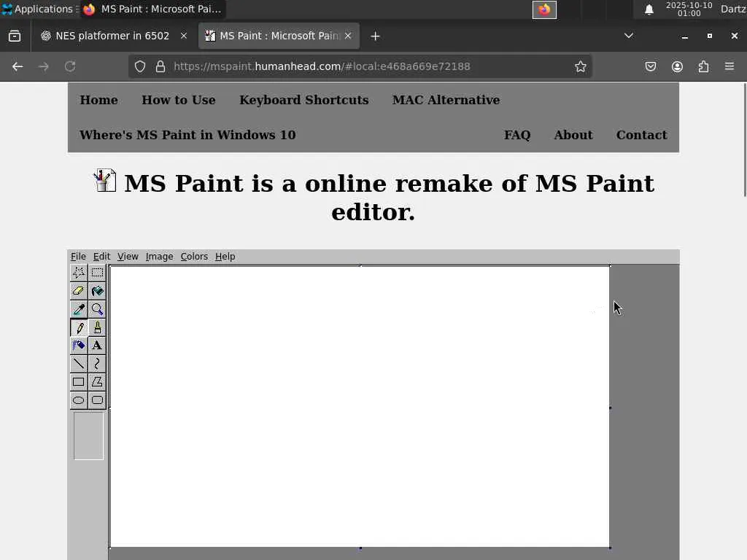This screenshot has height=560, width=747.
Task: Open the How to Use page
Action: [x=178, y=100]
